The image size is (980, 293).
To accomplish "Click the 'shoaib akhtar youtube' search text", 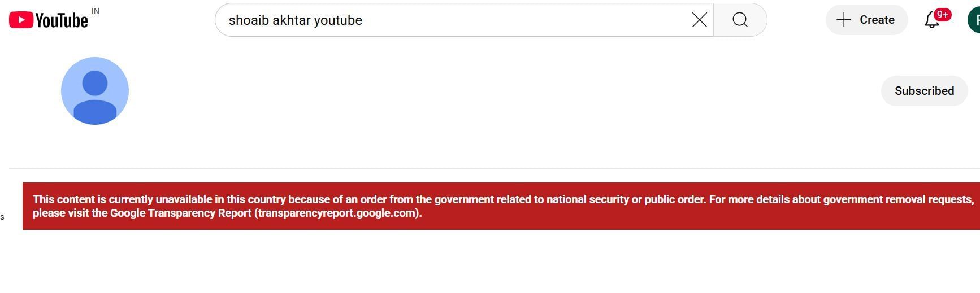I will (x=295, y=20).
